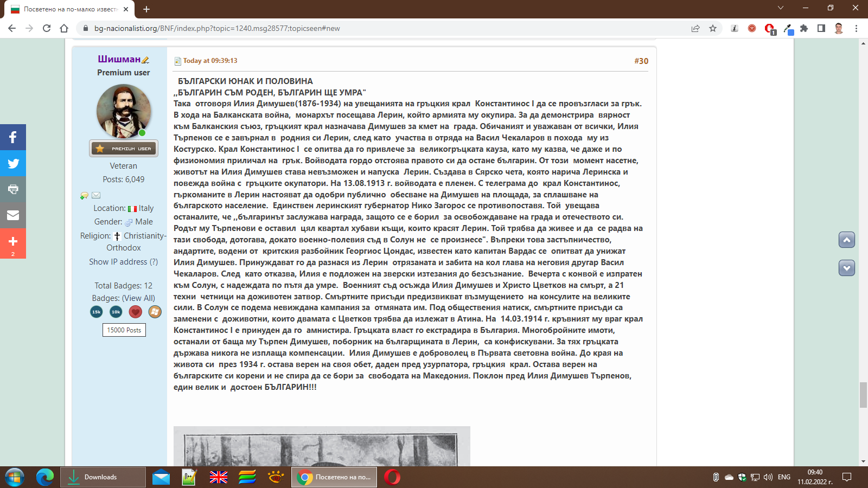Reload the current page
The image size is (868, 488).
(x=47, y=28)
